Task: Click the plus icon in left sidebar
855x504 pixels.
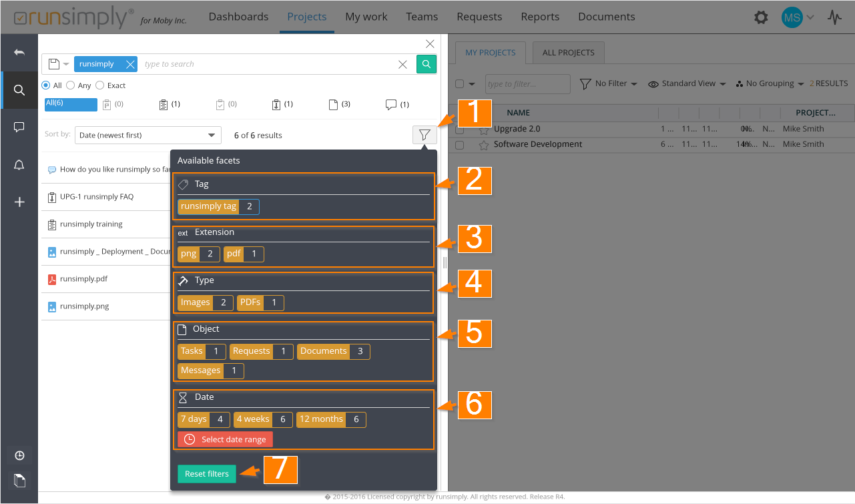Action: 19,202
